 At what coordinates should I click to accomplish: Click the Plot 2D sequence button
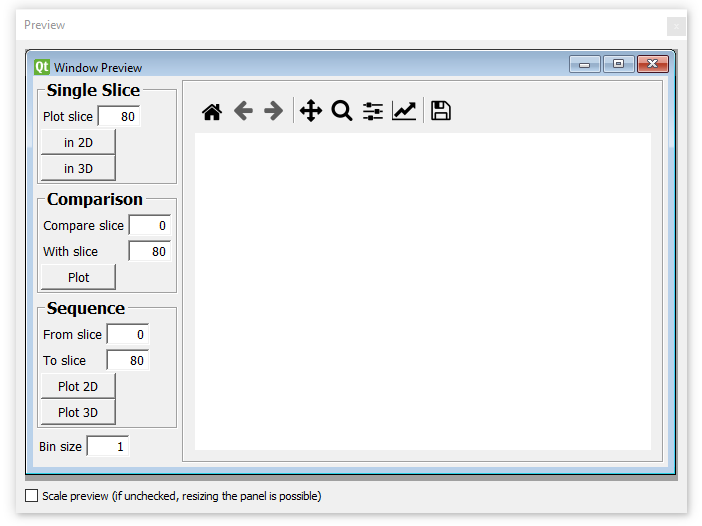pos(78,386)
